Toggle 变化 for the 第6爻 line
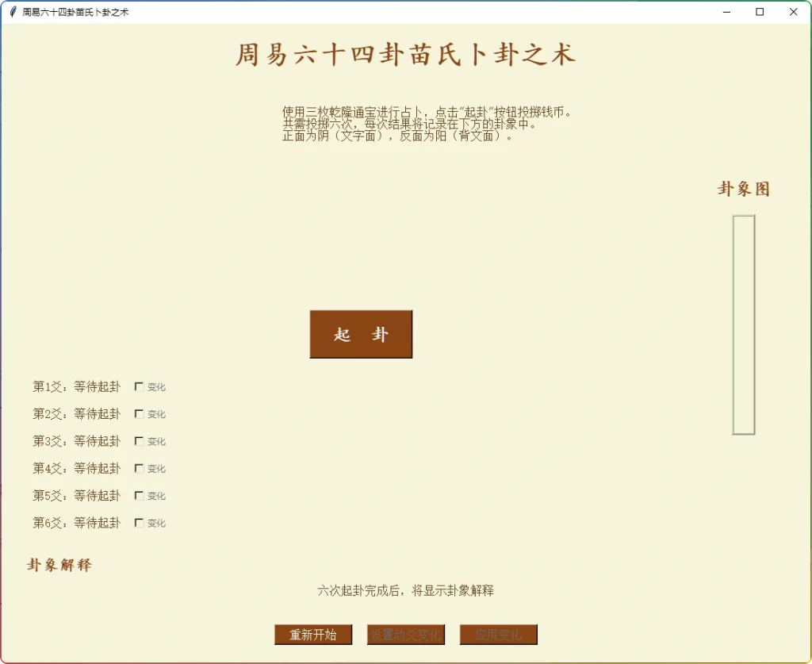This screenshot has height=664, width=812. [140, 523]
